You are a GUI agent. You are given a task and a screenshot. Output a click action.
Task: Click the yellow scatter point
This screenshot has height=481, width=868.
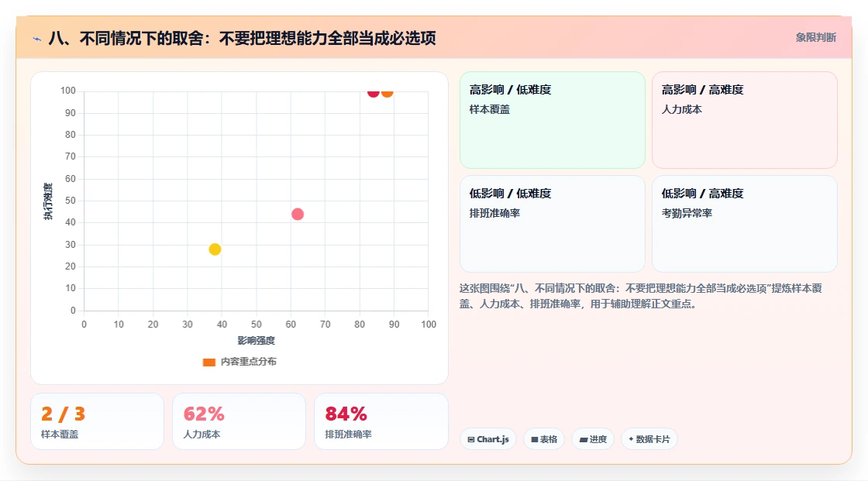(215, 249)
